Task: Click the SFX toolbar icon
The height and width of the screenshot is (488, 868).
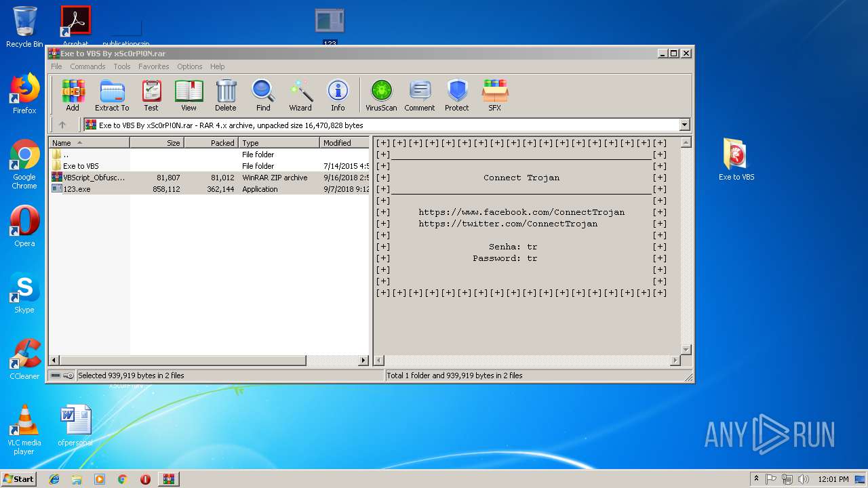Action: pyautogui.click(x=495, y=95)
